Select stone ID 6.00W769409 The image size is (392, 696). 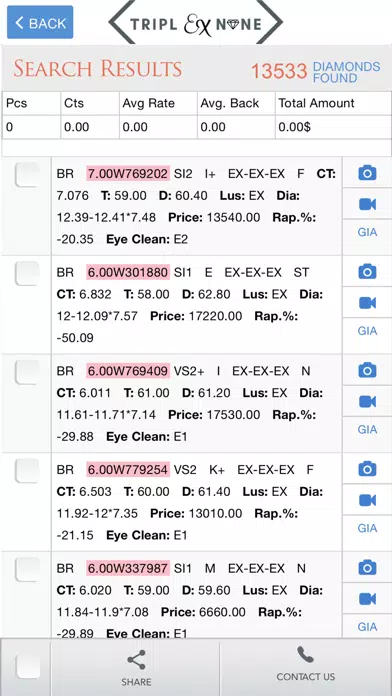(128, 371)
